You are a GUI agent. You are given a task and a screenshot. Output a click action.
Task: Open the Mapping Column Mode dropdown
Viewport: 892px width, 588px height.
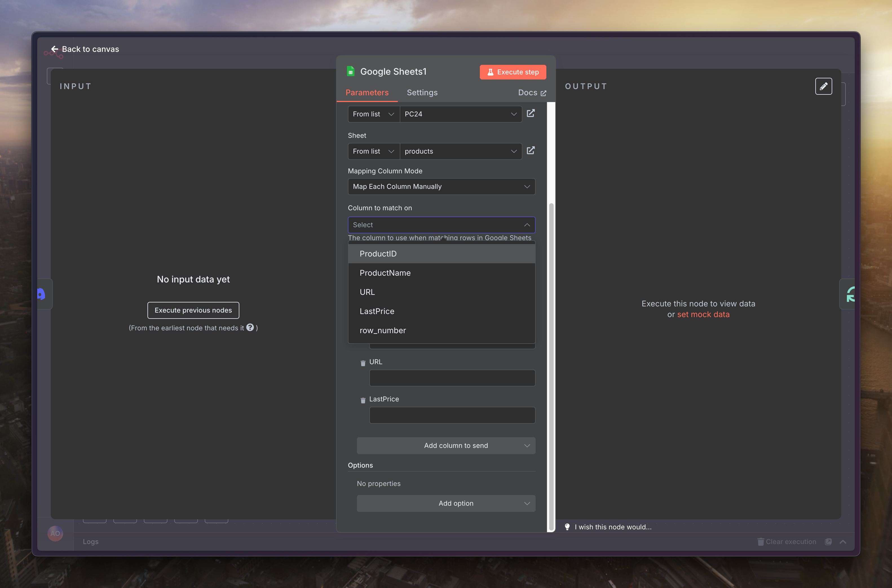point(441,186)
